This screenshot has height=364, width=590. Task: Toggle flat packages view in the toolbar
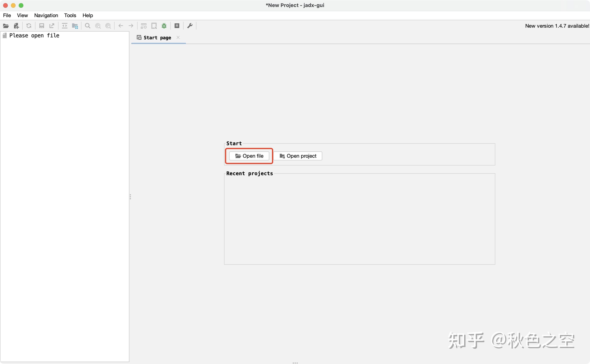[75, 26]
